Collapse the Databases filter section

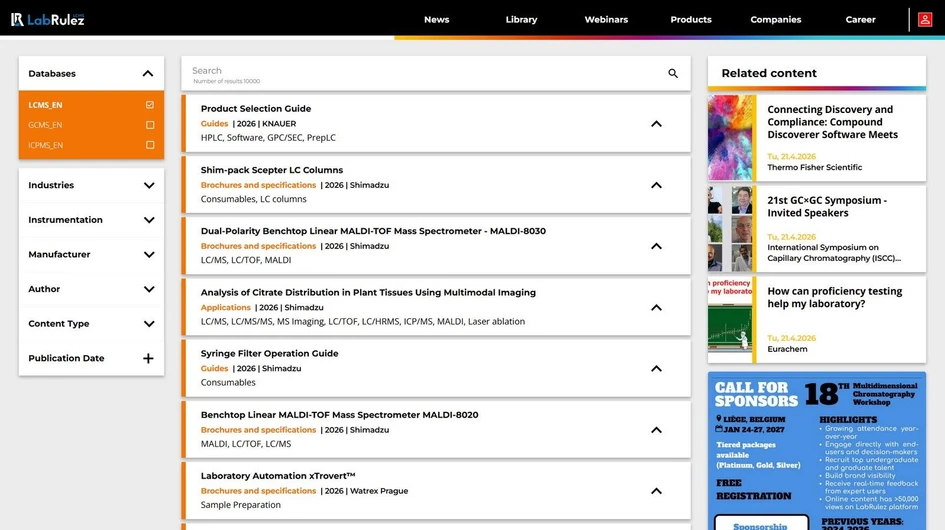point(148,74)
